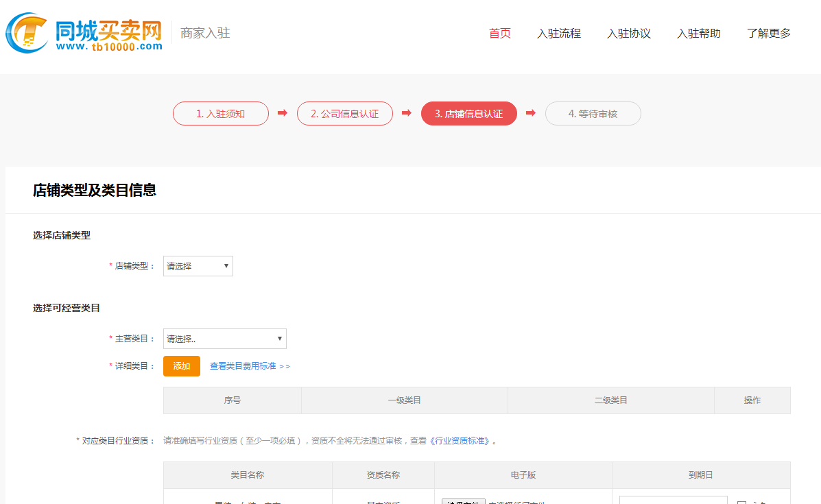The width and height of the screenshot is (821, 504).
Task: Click the red arrow before 等待审核 step
Action: click(x=530, y=113)
